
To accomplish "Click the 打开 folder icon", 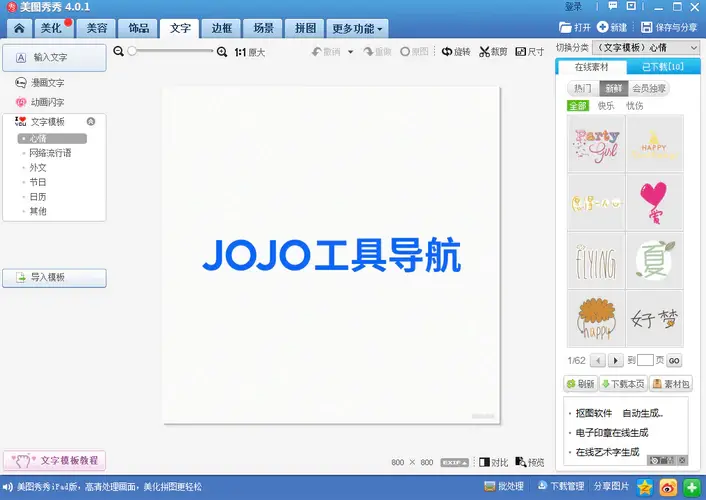I will tap(565, 27).
